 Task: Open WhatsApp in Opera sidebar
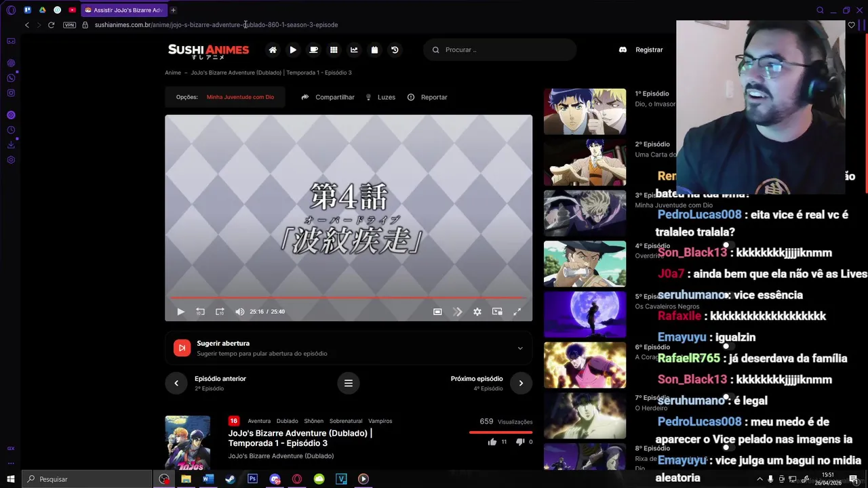tap(11, 78)
